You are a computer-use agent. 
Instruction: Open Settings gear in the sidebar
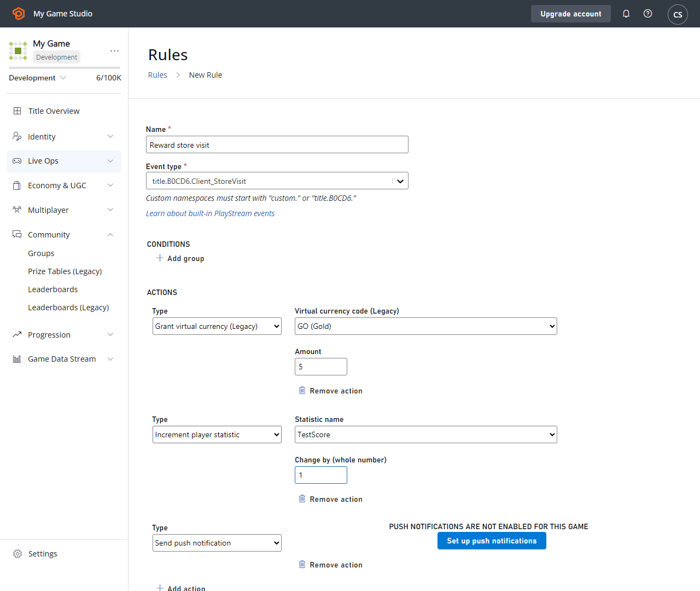[17, 554]
